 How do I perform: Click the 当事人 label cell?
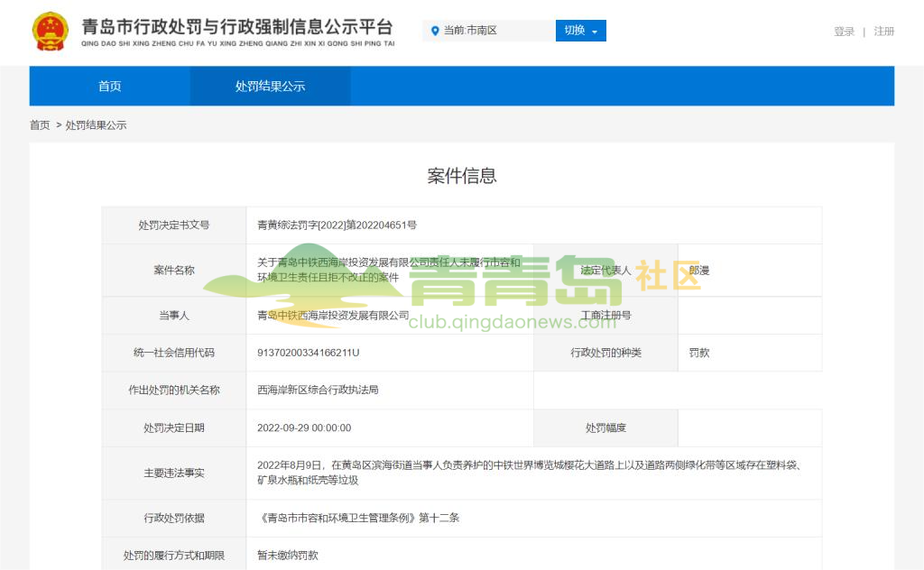tap(174, 316)
